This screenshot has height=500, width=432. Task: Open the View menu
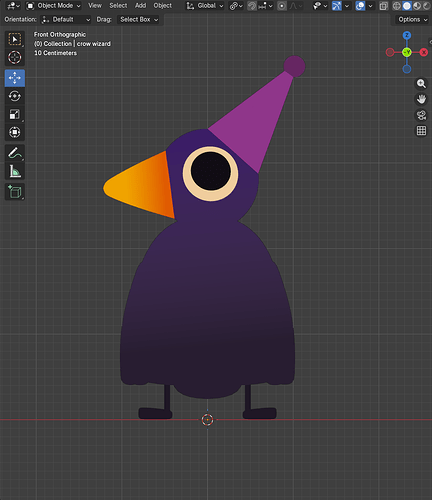pos(95,6)
